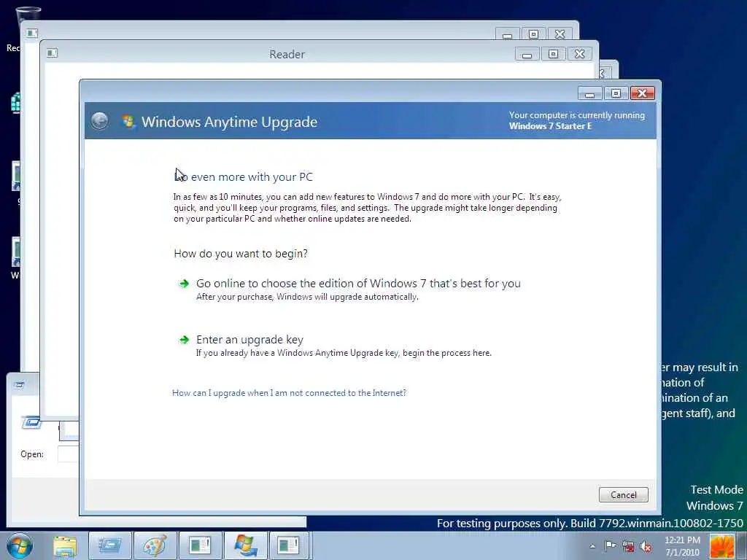
Task: Maximize the Windows Anytime Upgrade window
Action: click(616, 93)
